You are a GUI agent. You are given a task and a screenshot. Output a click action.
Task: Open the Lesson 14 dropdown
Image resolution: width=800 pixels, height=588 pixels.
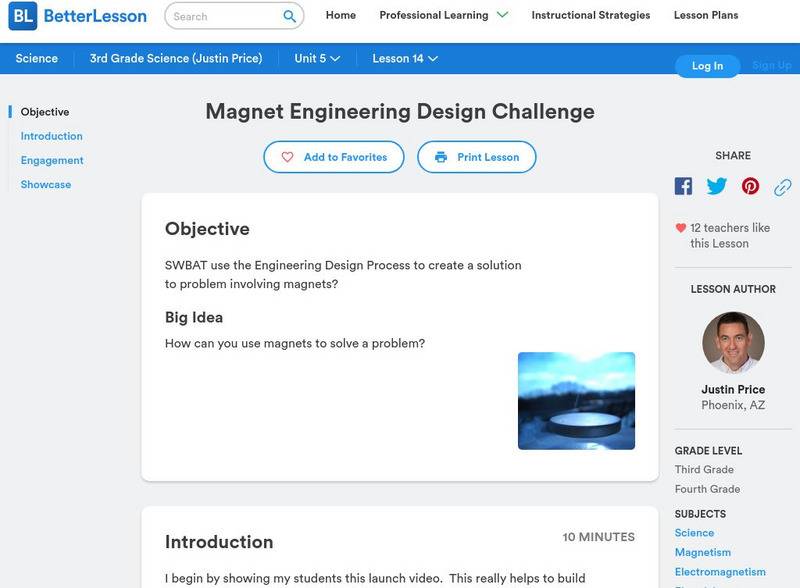click(404, 58)
